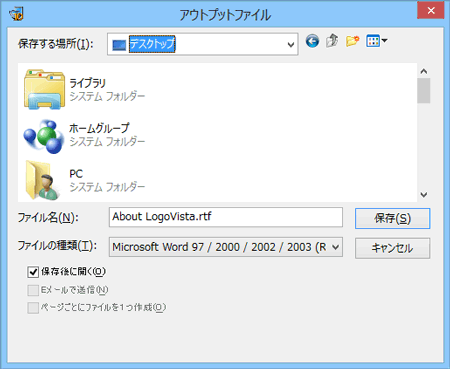Click the scroll up arrow of file list
Image resolution: width=450 pixels, height=369 pixels.
(x=424, y=71)
